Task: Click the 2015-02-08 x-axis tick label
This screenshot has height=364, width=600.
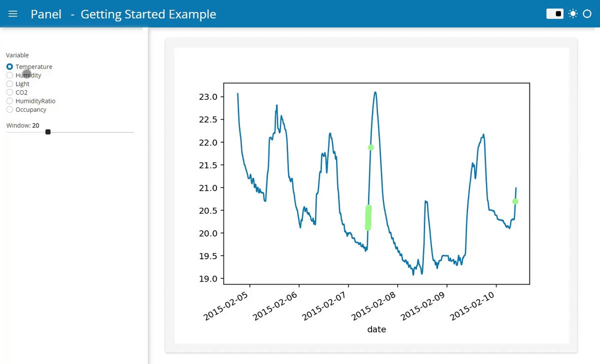Action: click(375, 307)
